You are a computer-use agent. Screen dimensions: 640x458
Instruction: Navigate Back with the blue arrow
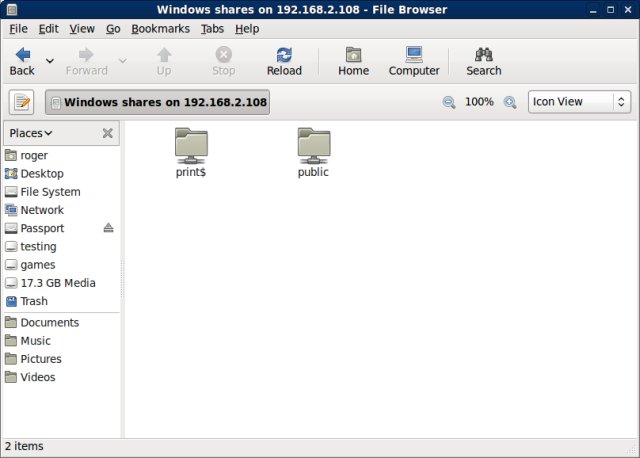(22, 61)
